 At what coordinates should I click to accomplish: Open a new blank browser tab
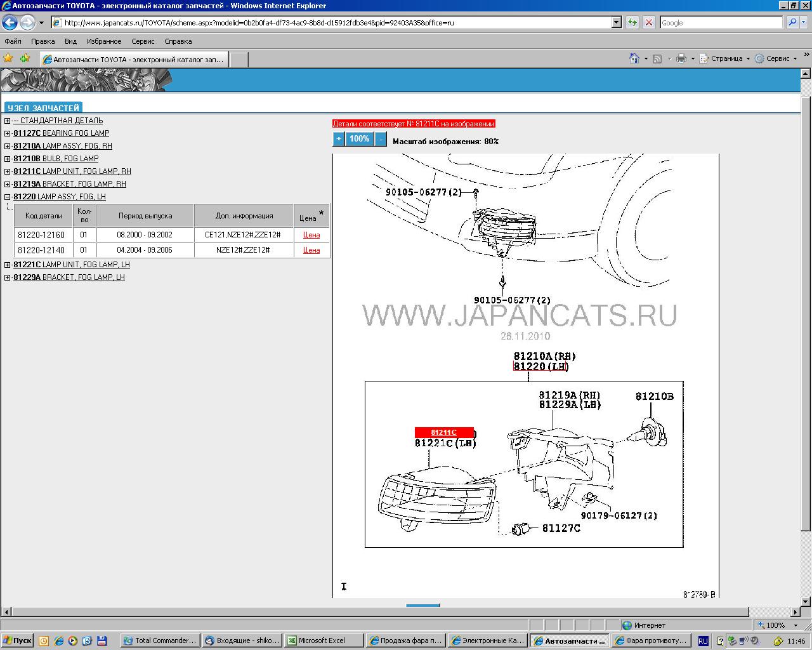(x=238, y=60)
